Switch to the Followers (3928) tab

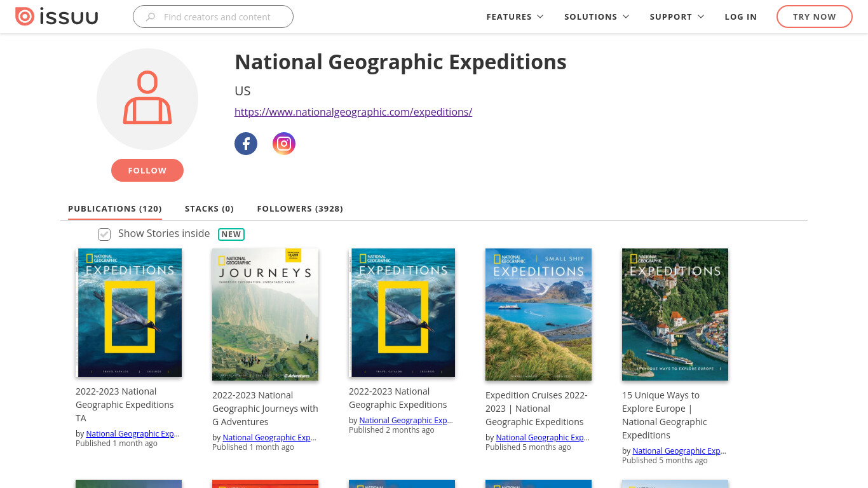pyautogui.click(x=300, y=208)
